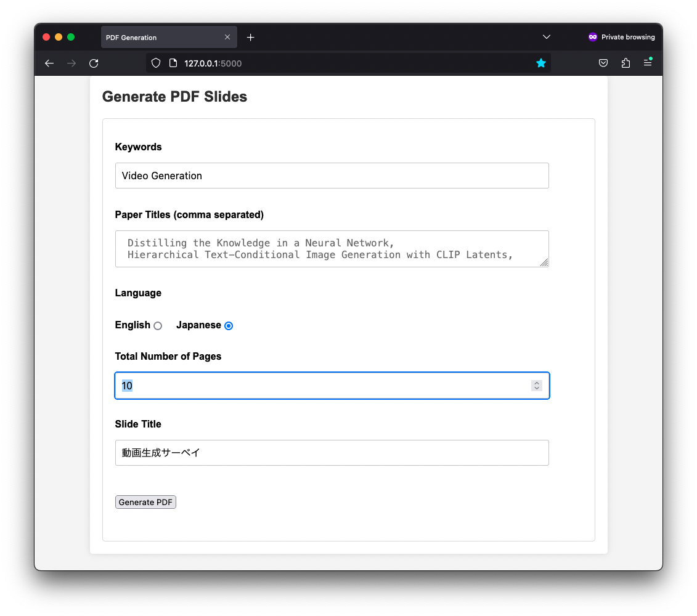Click the Language label

click(138, 293)
